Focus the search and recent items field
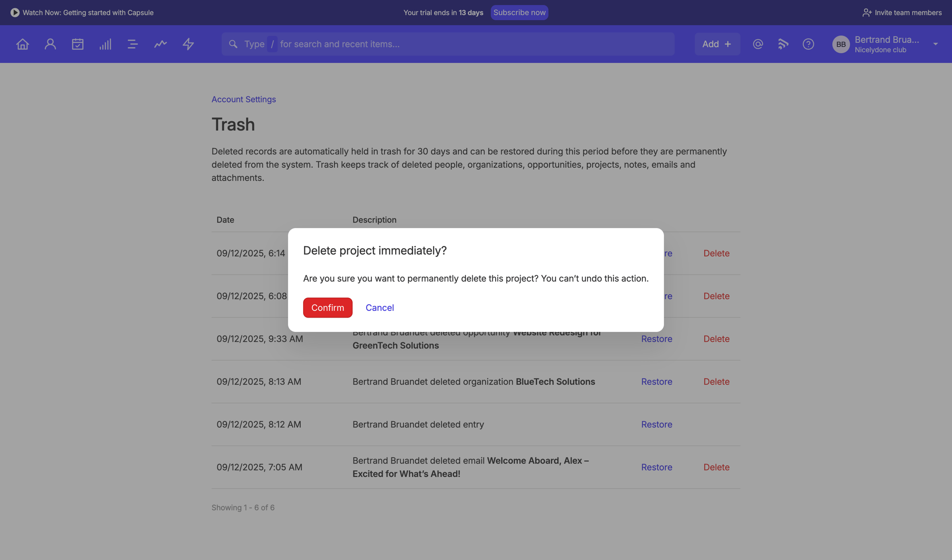The height and width of the screenshot is (560, 952). [448, 44]
